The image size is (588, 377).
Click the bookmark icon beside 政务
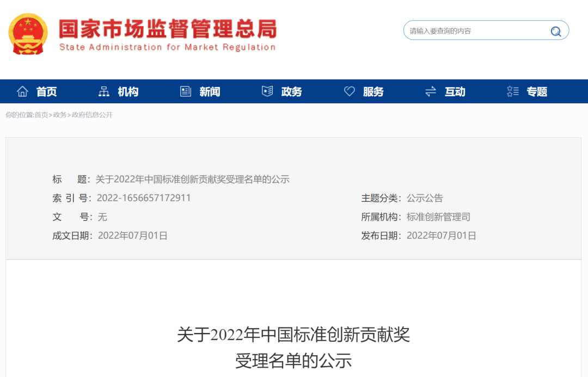point(267,91)
